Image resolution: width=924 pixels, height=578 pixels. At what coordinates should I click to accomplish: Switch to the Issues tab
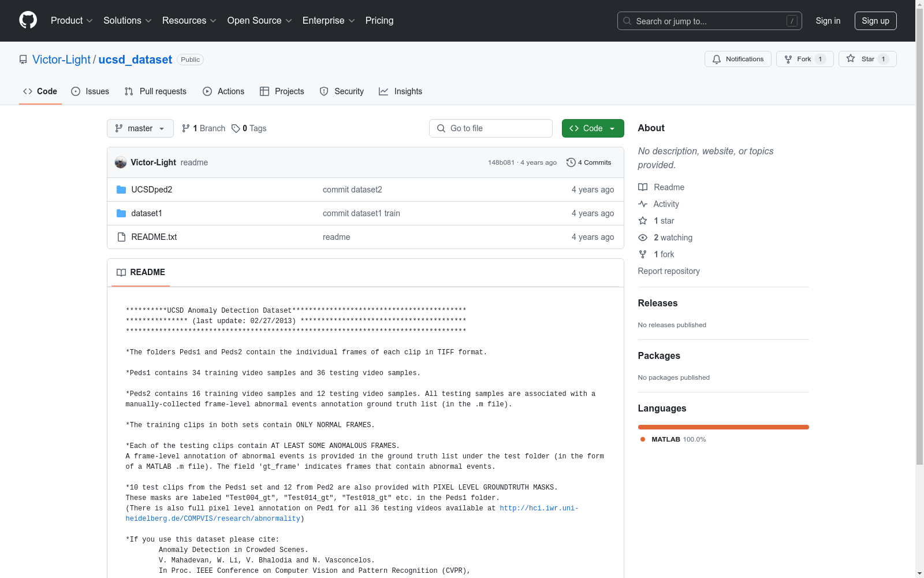[x=90, y=91]
